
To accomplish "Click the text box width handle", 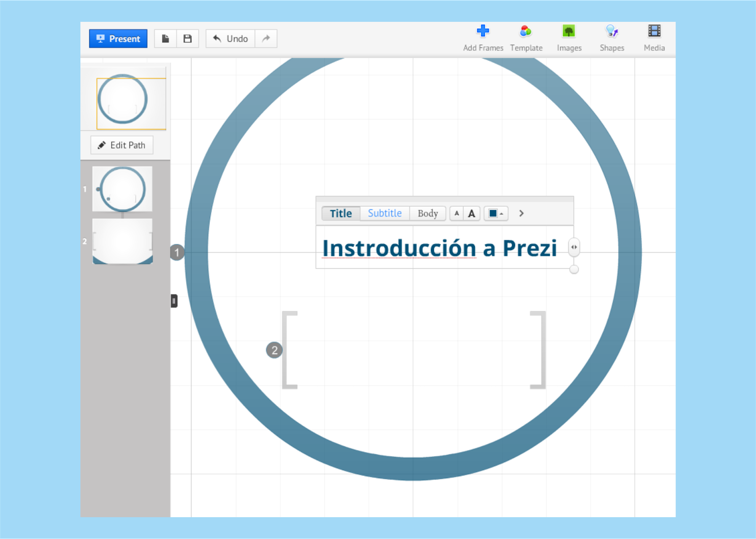I will coord(574,247).
